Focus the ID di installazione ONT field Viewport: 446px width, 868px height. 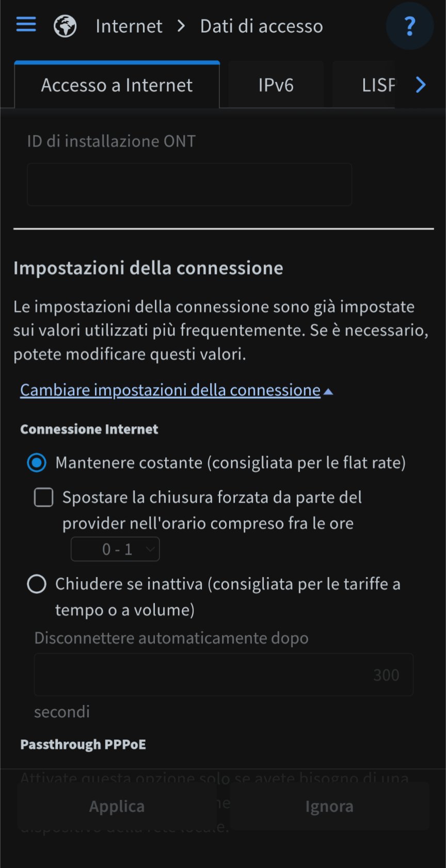[x=189, y=184]
